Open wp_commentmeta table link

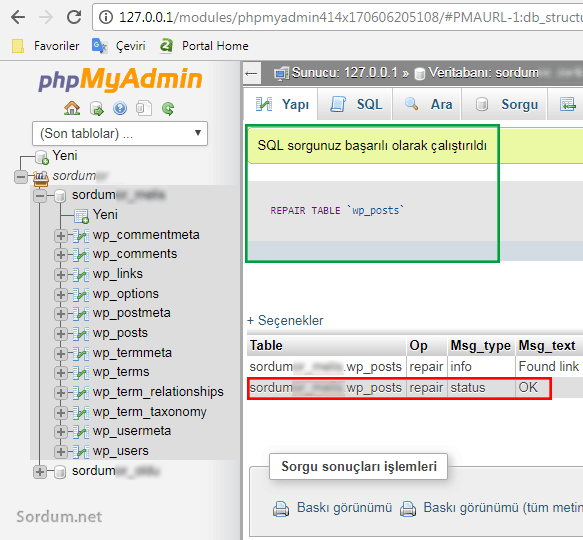pyautogui.click(x=146, y=235)
